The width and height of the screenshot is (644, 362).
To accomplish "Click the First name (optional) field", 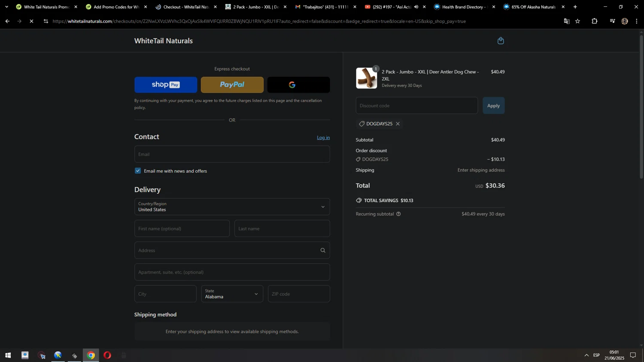I will tap(182, 229).
